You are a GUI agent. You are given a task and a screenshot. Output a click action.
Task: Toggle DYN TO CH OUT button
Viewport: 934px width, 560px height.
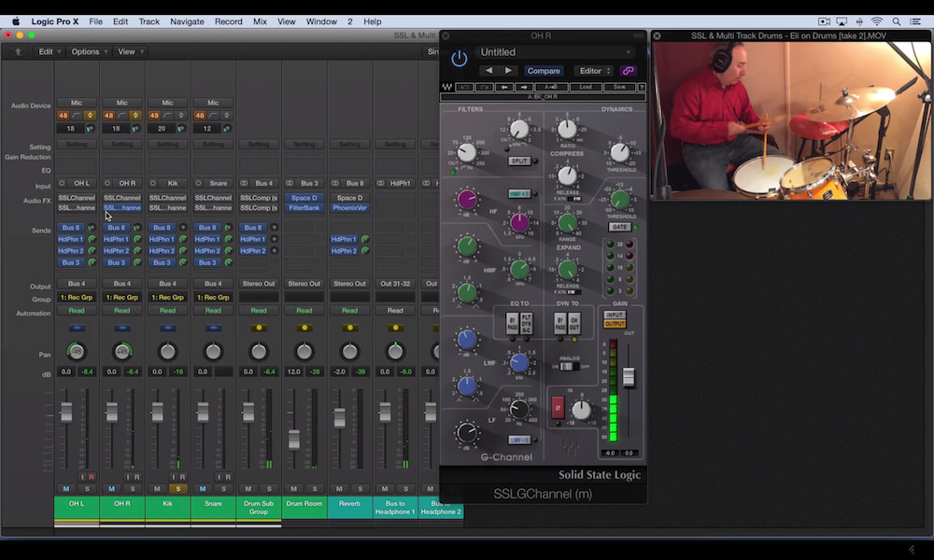pos(573,325)
